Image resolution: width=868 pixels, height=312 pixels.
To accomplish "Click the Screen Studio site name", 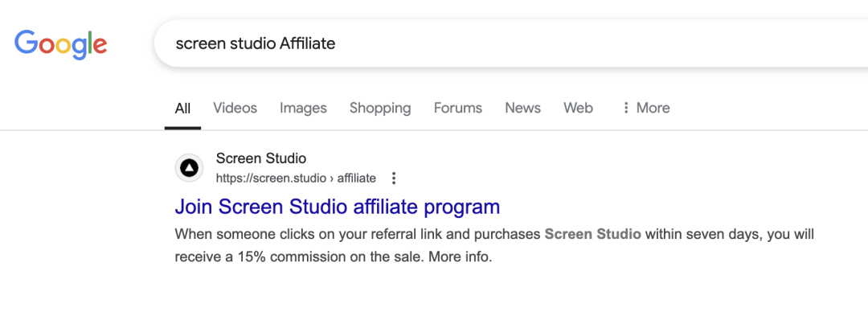I will (x=260, y=158).
